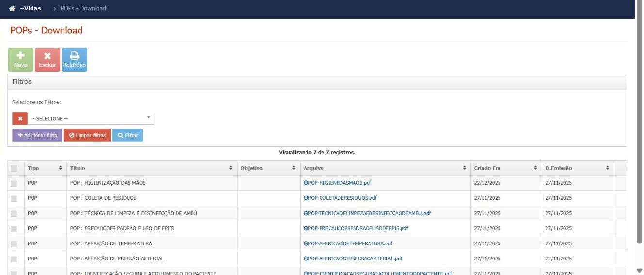
Task: Toggle the select-all checkbox in table header
Action: [x=14, y=168]
